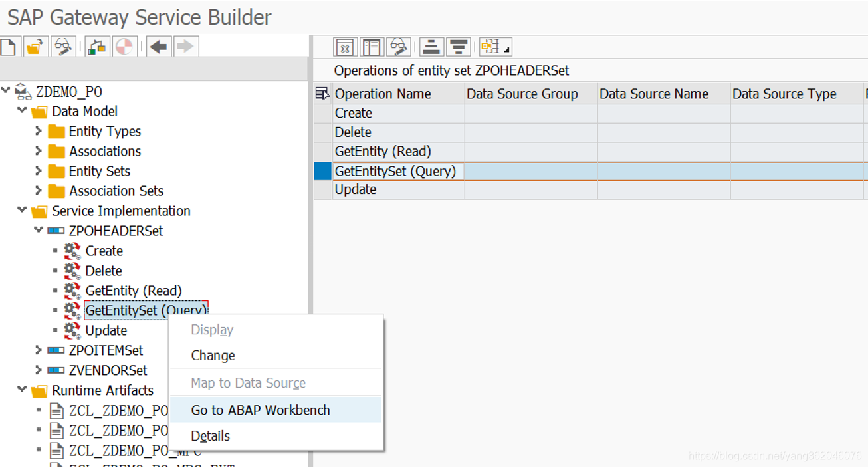Click the Delete operation gear icon
The image size is (868, 468).
[72, 271]
